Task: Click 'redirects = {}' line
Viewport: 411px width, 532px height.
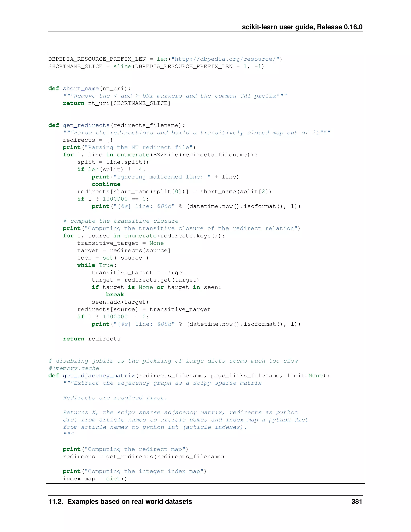Action: coord(88,140)
